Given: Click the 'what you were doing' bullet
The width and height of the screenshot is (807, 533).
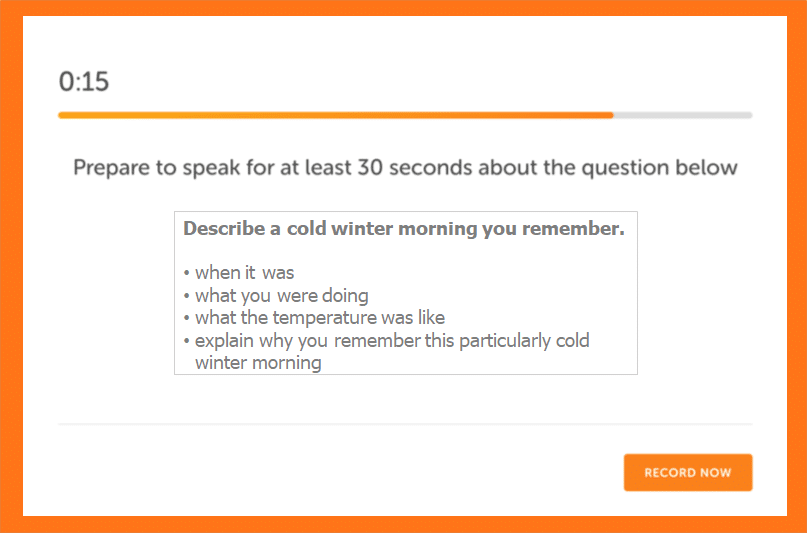Looking at the screenshot, I should click(282, 295).
